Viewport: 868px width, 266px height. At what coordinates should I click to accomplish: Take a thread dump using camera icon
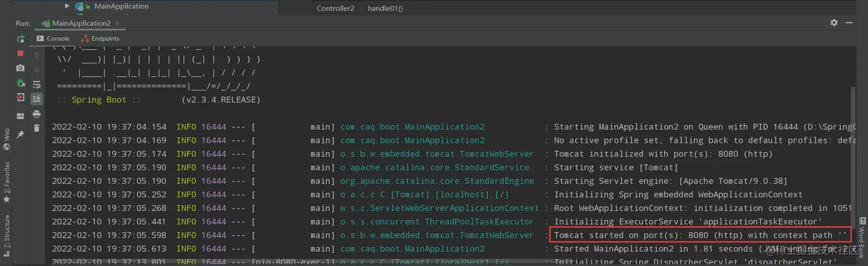coord(21,68)
